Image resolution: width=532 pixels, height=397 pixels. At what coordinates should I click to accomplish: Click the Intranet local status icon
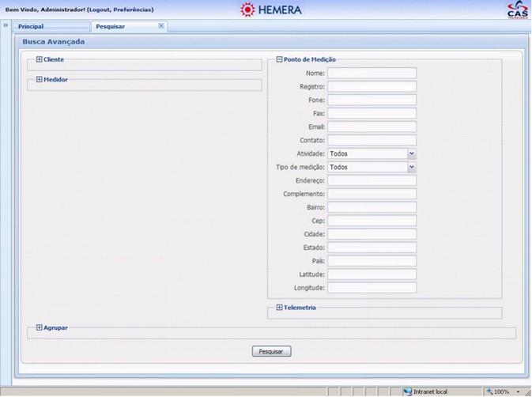408,391
